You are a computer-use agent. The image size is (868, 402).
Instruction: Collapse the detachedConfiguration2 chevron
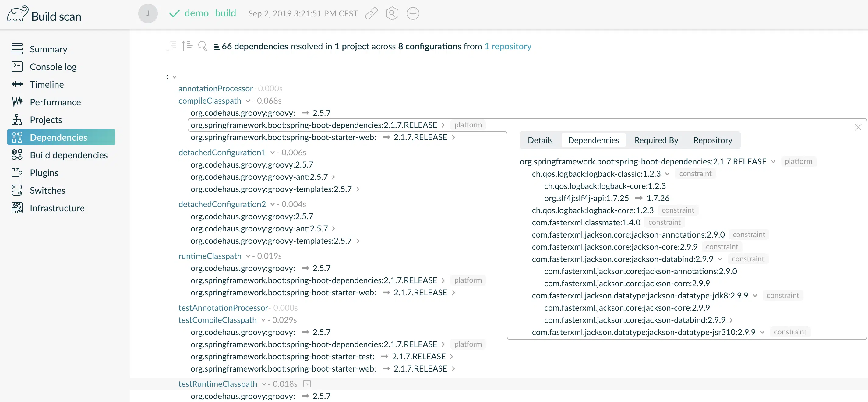coord(272,204)
